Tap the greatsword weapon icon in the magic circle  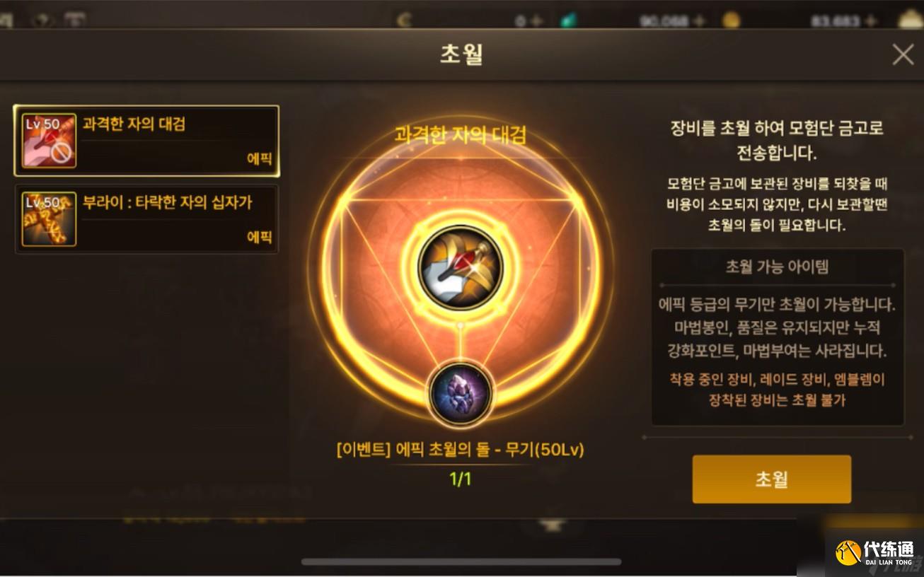pos(461,267)
